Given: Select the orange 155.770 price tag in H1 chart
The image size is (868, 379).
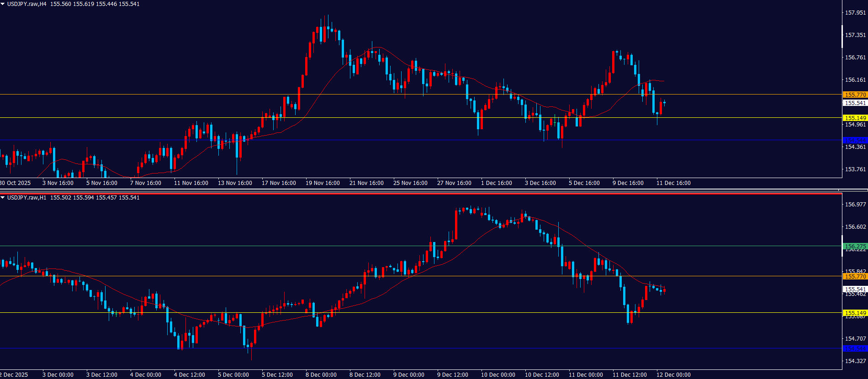Looking at the screenshot, I should (855, 276).
